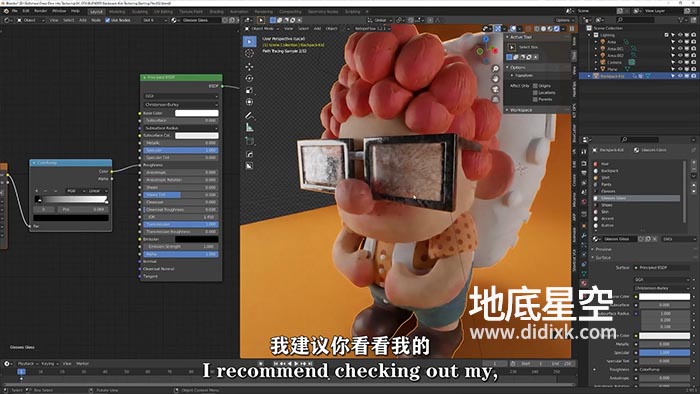This screenshot has width=700, height=394.
Task: Select the Transform tool in viewport toolbar
Action: (250, 102)
